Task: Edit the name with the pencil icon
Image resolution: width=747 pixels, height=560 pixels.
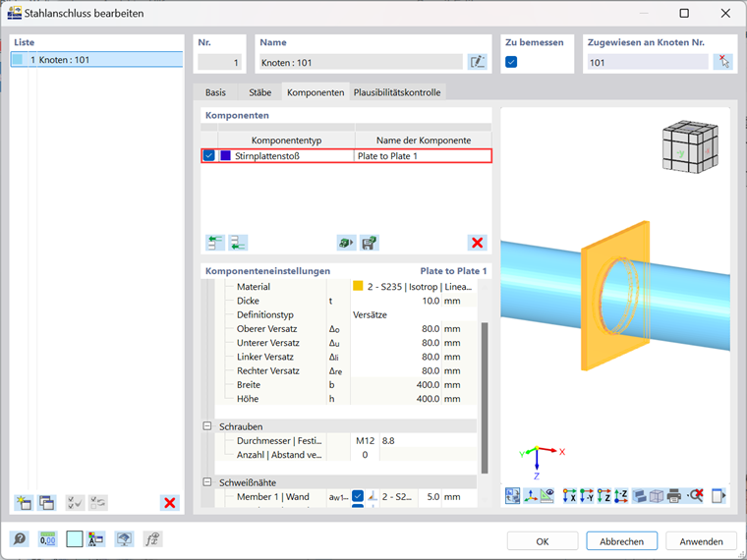Action: [x=478, y=62]
